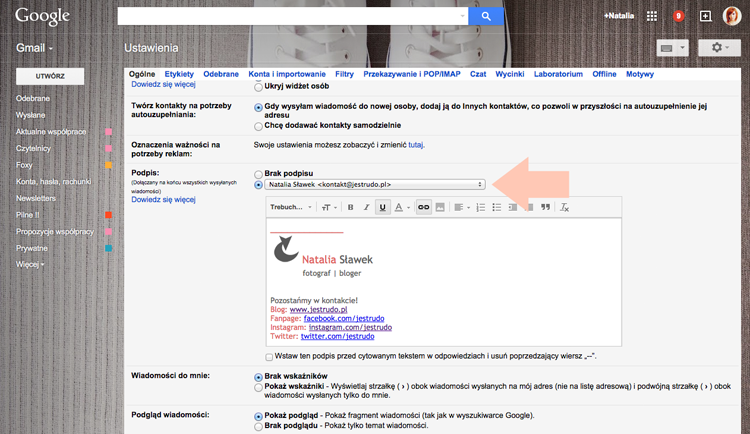Open the Wysłane sent folder

pyautogui.click(x=30, y=115)
